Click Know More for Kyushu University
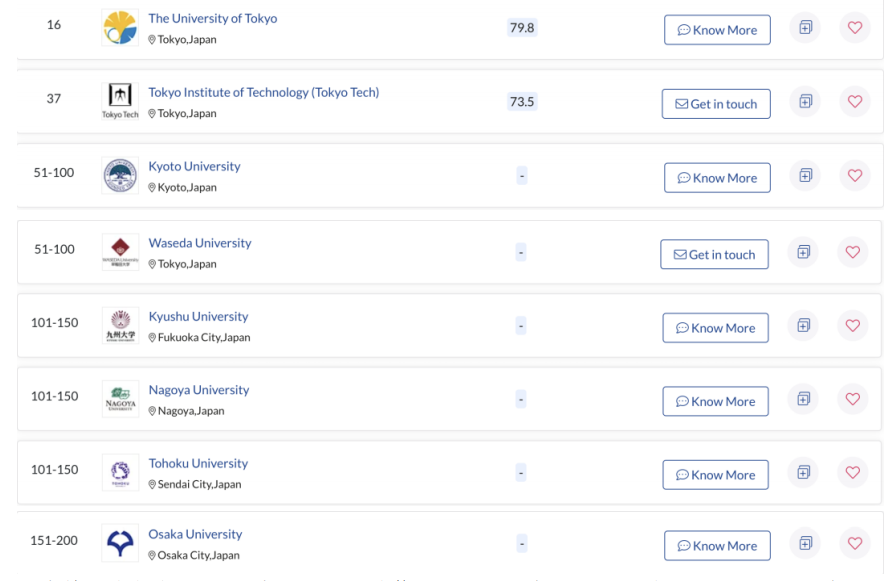893x581 pixels. click(x=715, y=328)
